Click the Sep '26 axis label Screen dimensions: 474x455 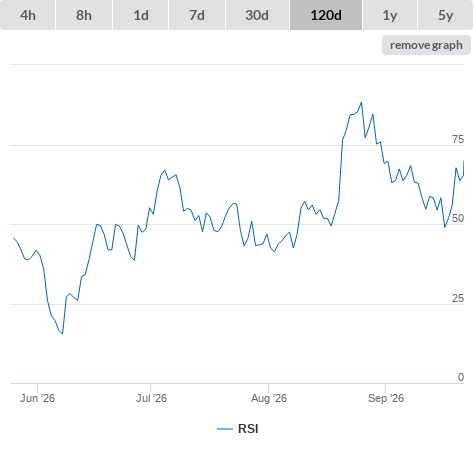pyautogui.click(x=386, y=398)
